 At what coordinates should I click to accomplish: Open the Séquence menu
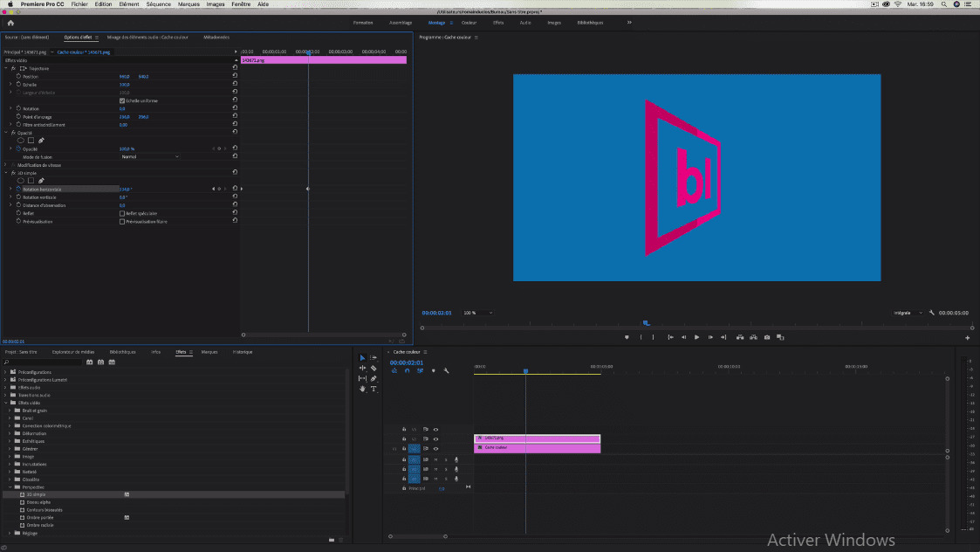(x=159, y=4)
